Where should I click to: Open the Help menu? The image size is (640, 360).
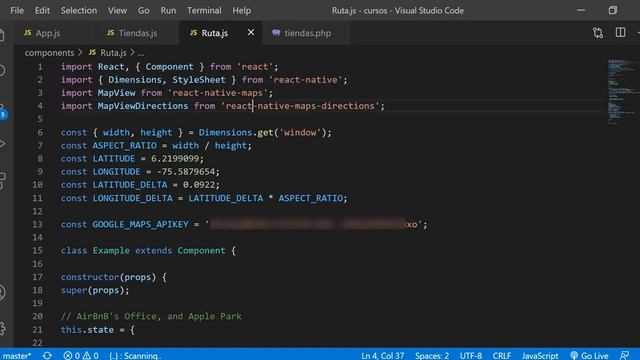click(242, 11)
